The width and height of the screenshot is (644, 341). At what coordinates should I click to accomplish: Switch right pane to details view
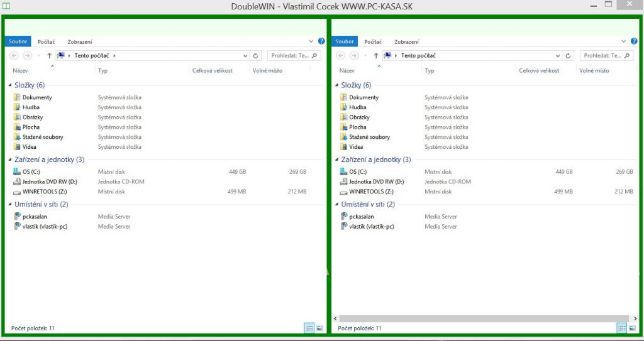[622, 327]
